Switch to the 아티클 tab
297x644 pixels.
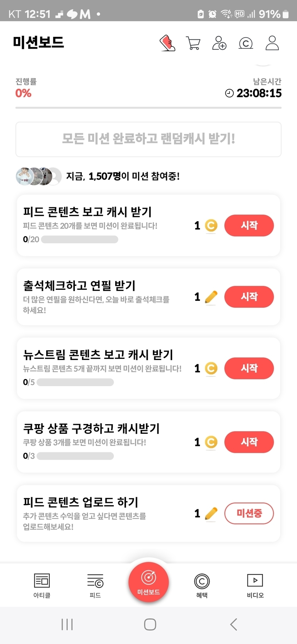tap(42, 585)
